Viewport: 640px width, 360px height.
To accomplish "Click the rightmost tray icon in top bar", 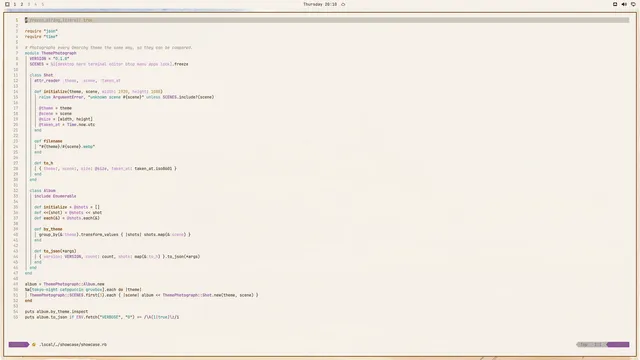I will (x=633, y=4).
